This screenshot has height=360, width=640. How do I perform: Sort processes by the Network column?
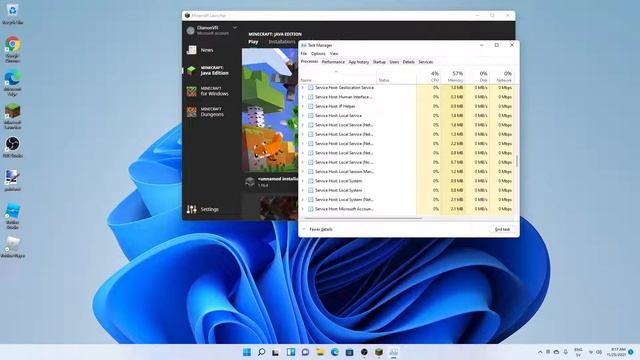click(x=501, y=76)
